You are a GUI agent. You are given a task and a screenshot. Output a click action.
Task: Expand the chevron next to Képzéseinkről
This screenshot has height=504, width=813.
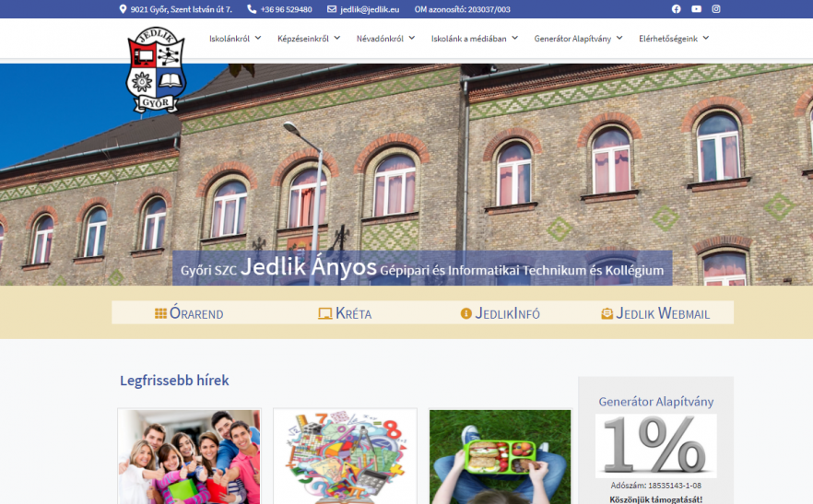coord(337,38)
